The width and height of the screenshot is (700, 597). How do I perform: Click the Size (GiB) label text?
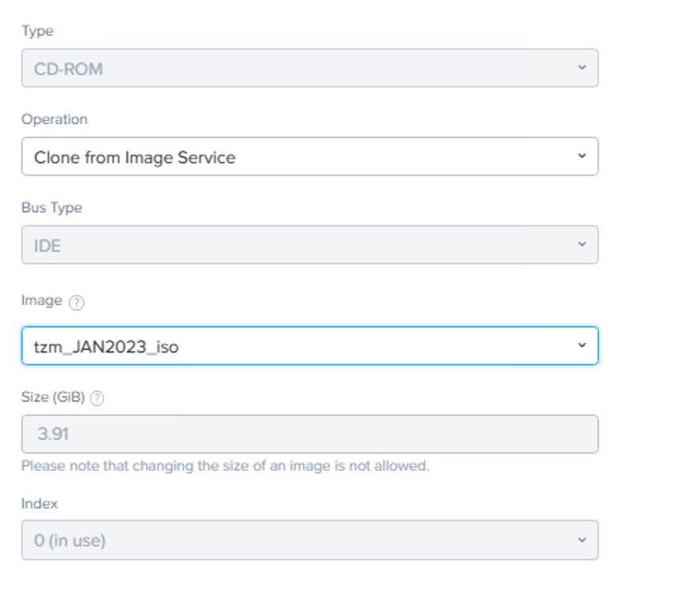(53, 397)
